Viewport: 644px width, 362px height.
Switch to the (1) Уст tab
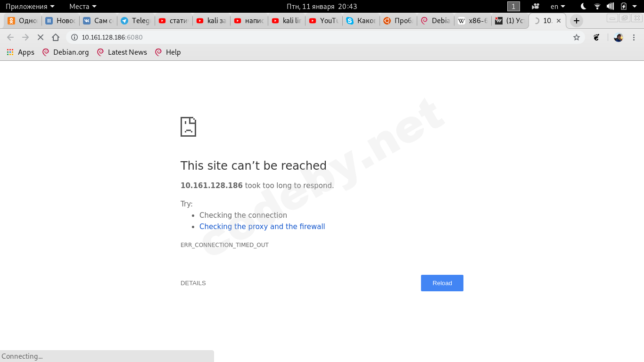[510, 21]
